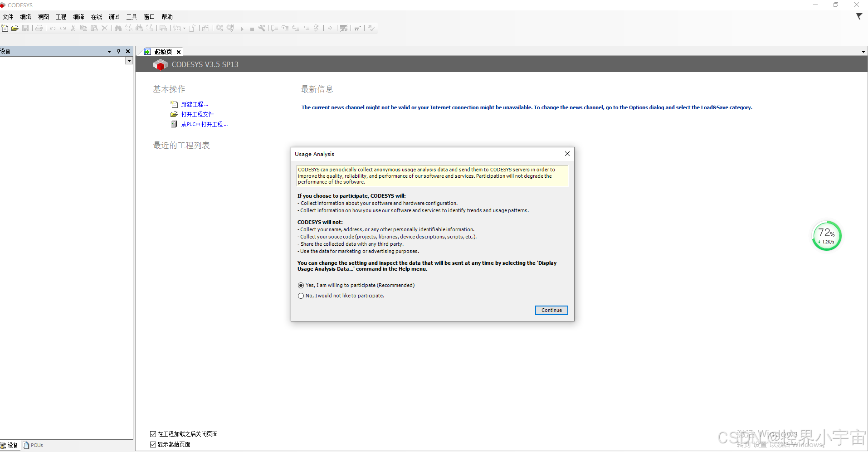Click the Undo toolbar icon
This screenshot has height=452, width=868.
[53, 28]
